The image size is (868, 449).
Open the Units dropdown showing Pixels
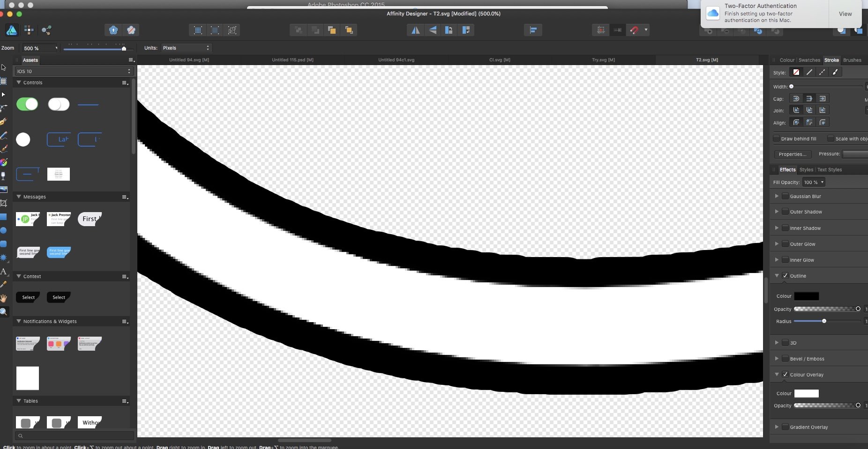click(186, 47)
